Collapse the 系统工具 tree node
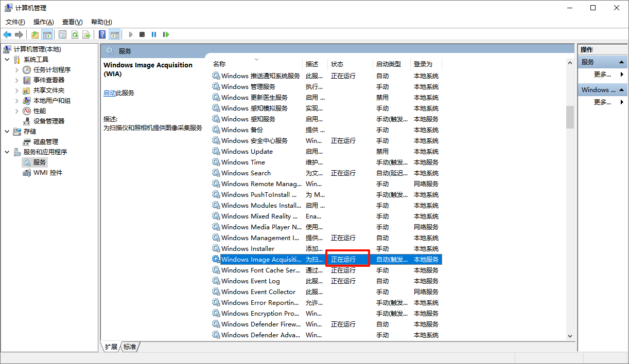 coord(7,60)
